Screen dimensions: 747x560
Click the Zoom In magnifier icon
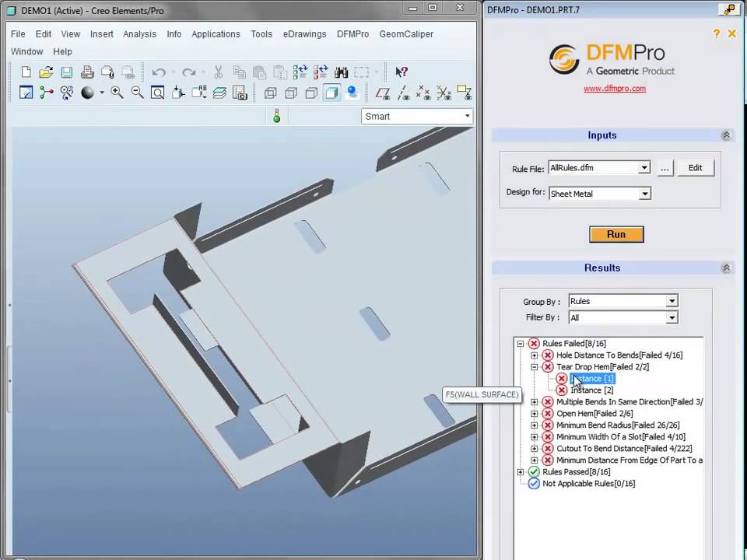pyautogui.click(x=117, y=93)
